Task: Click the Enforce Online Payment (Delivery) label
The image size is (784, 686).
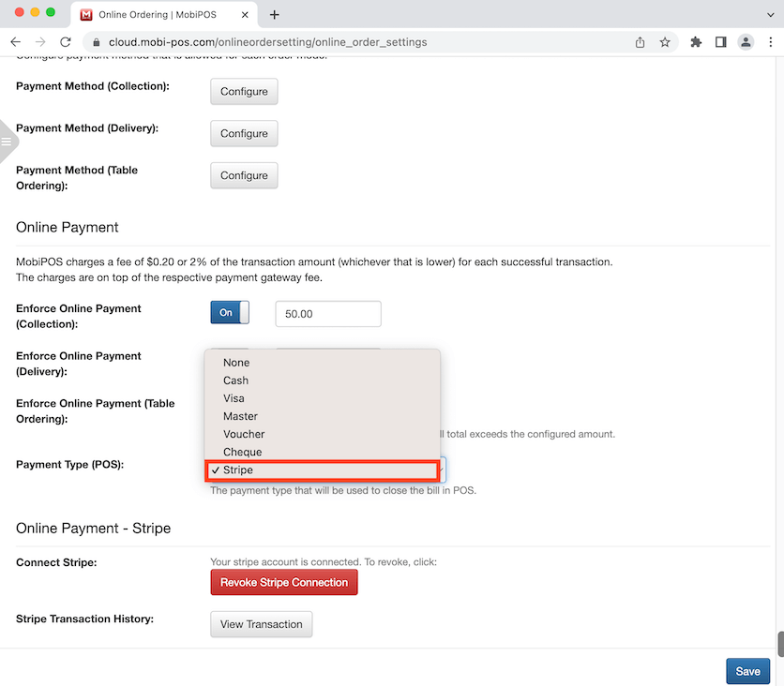Action: (79, 364)
